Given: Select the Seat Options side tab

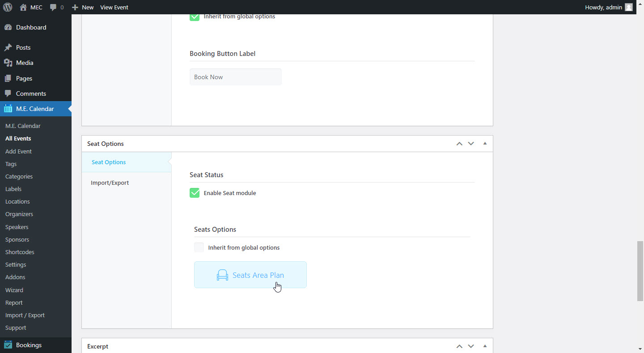Looking at the screenshot, I should click(x=127, y=162).
